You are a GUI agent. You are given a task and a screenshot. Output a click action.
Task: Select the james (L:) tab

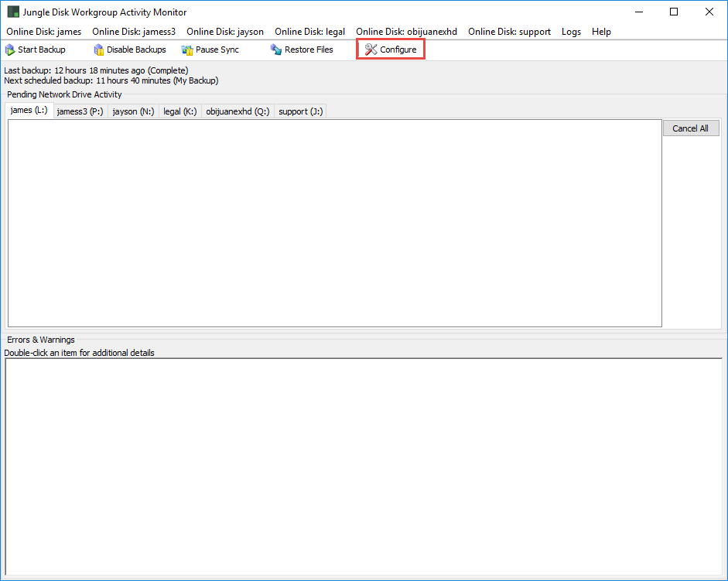(x=29, y=111)
